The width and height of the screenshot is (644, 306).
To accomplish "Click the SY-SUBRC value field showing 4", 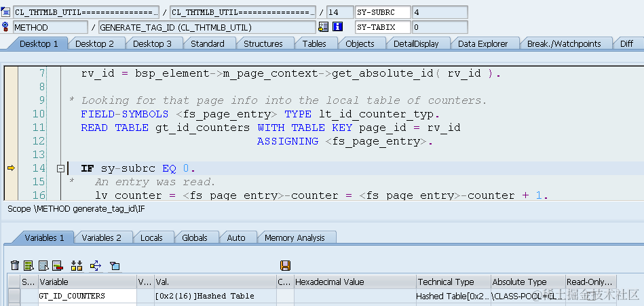I will (x=440, y=12).
